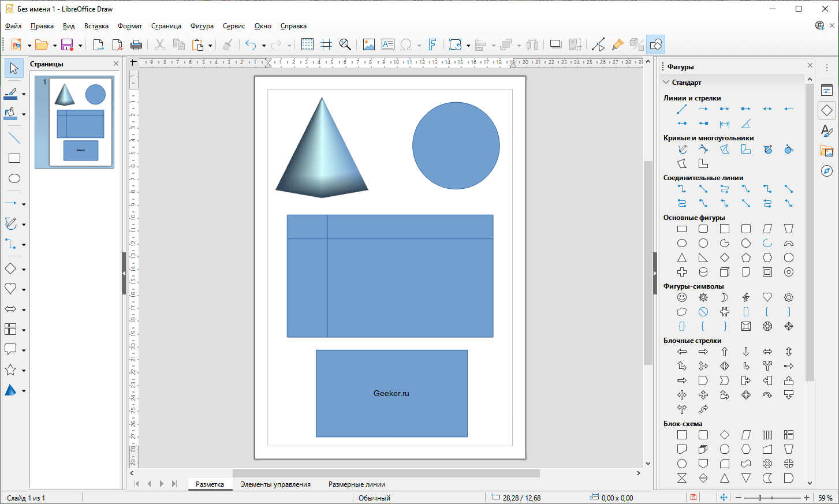Toggle point edit mode
The height and width of the screenshot is (504, 839).
(598, 44)
